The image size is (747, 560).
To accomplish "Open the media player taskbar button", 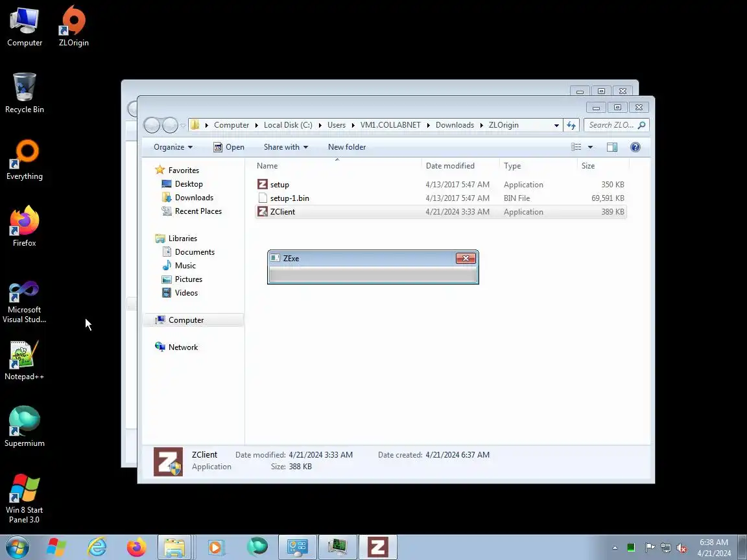I will pos(215,547).
